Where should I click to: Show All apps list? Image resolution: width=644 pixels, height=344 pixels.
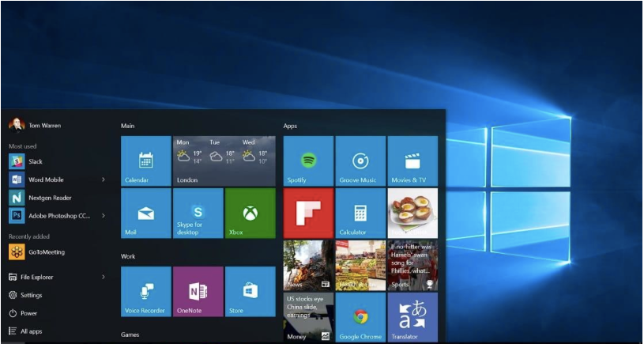25,331
